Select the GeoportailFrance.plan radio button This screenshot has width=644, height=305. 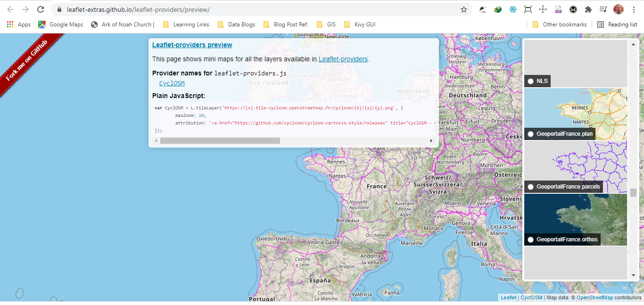click(531, 134)
